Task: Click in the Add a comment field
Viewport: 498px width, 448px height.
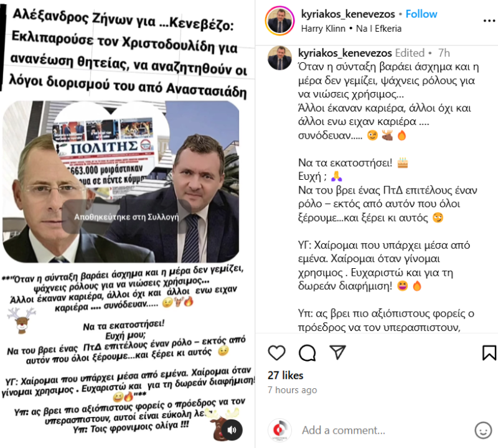Action: [x=381, y=430]
